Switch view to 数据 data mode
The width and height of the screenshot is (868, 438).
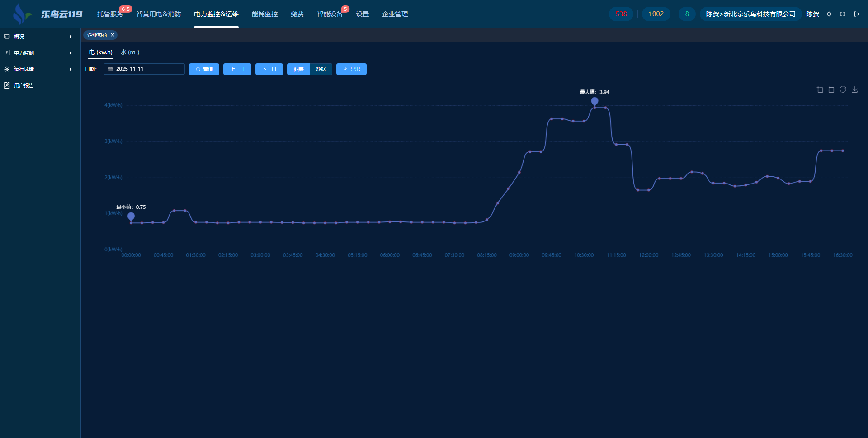[x=321, y=69]
